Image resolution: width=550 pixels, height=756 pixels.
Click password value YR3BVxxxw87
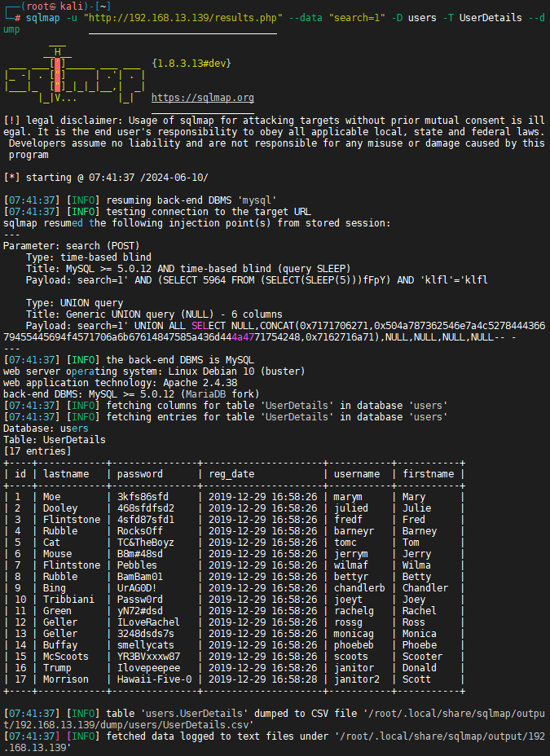click(148, 657)
